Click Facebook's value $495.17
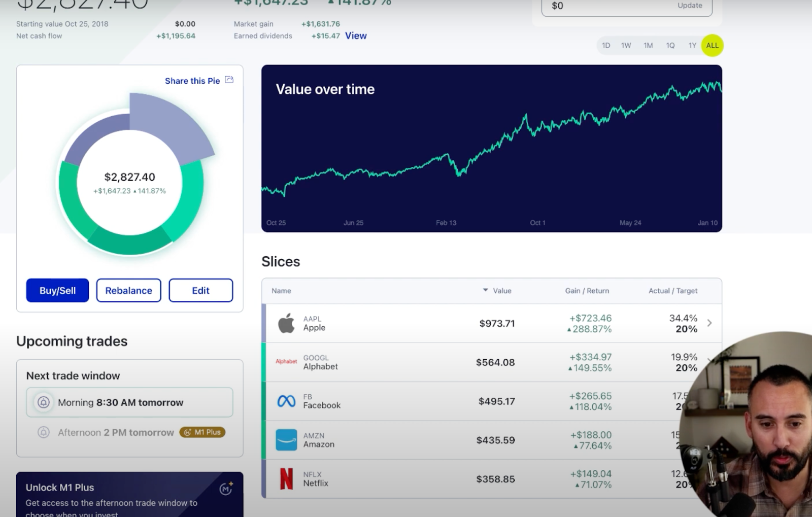Screen dimensions: 812x517 point(496,401)
